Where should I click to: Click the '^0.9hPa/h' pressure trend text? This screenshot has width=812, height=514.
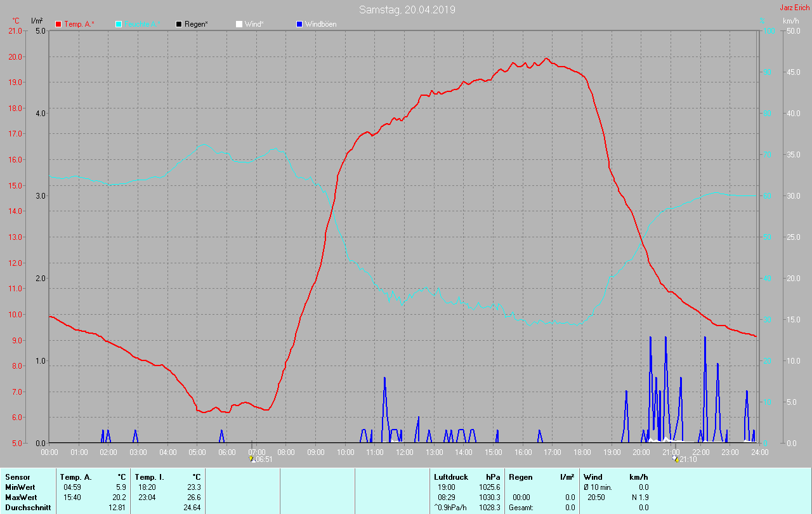[450, 507]
